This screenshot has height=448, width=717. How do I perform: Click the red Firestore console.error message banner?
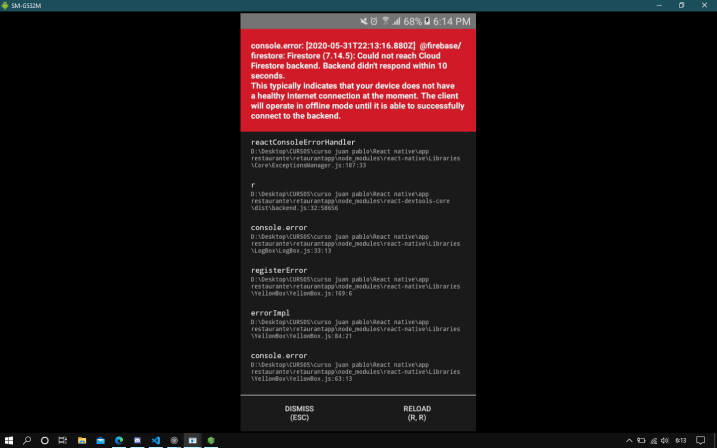click(x=358, y=80)
